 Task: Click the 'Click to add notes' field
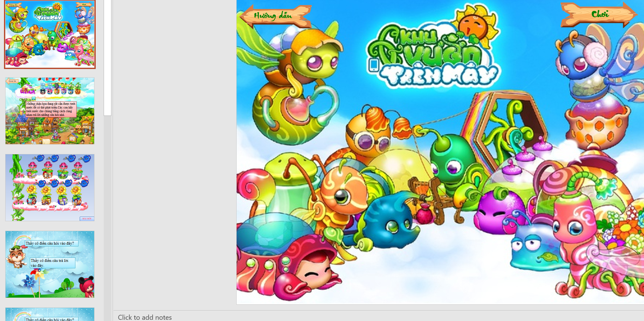145,317
